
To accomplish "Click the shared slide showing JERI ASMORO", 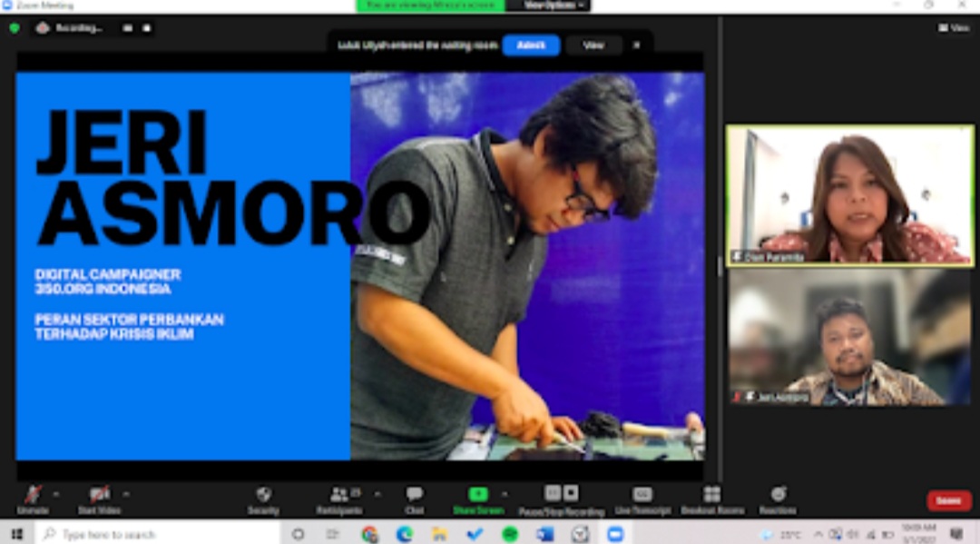I will coord(360,266).
